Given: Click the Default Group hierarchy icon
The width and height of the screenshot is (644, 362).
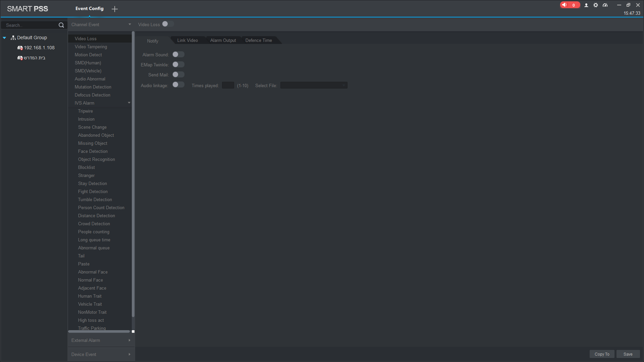Looking at the screenshot, I should (13, 38).
